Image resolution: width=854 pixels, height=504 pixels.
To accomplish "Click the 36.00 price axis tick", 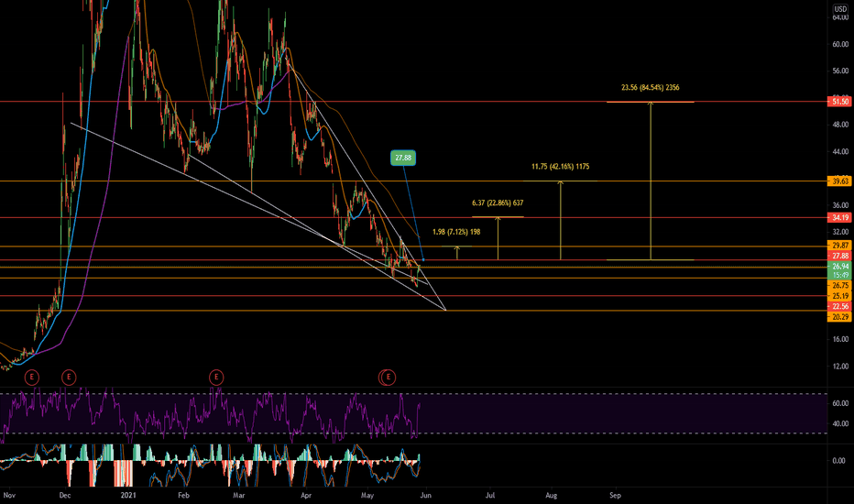I will click(x=840, y=205).
